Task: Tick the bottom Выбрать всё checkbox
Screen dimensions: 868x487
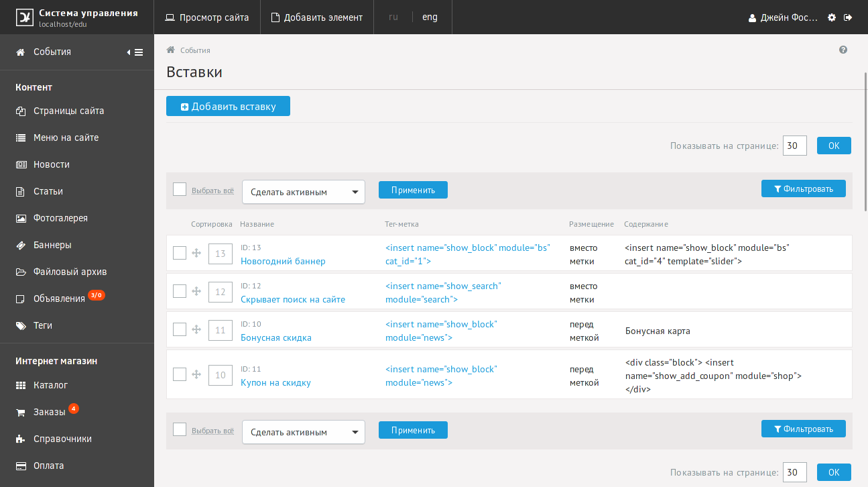Action: coord(179,429)
